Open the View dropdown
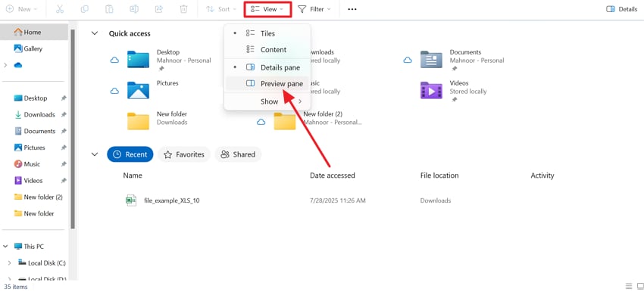The height and width of the screenshot is (292, 644). click(267, 9)
